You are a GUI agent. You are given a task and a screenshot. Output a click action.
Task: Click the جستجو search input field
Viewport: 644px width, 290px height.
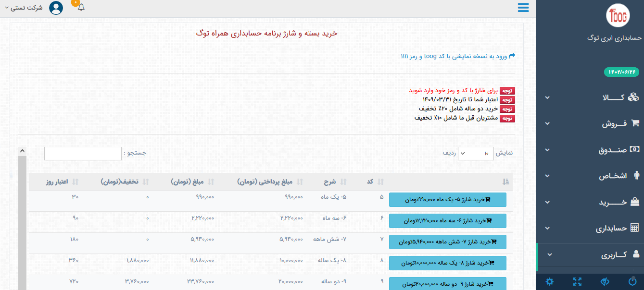83,154
